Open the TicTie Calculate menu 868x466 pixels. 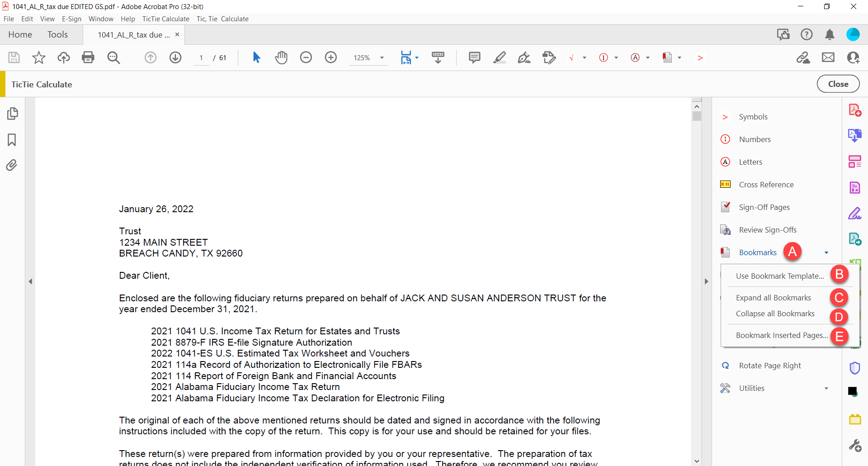click(165, 19)
